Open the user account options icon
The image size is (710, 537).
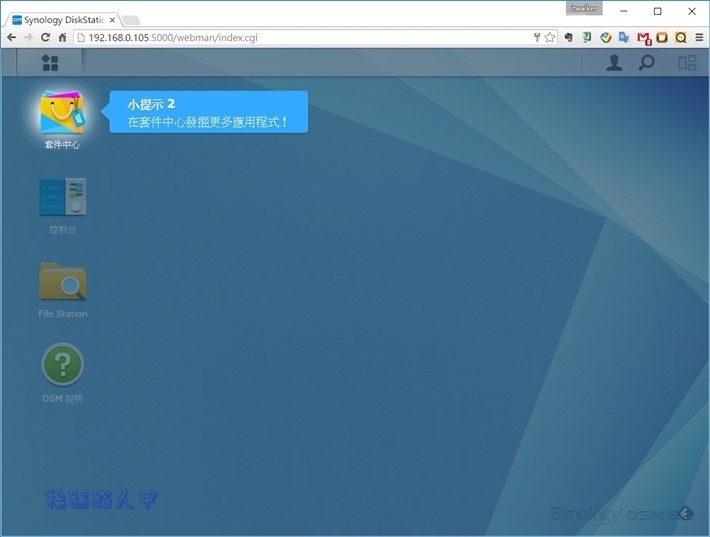[x=614, y=62]
